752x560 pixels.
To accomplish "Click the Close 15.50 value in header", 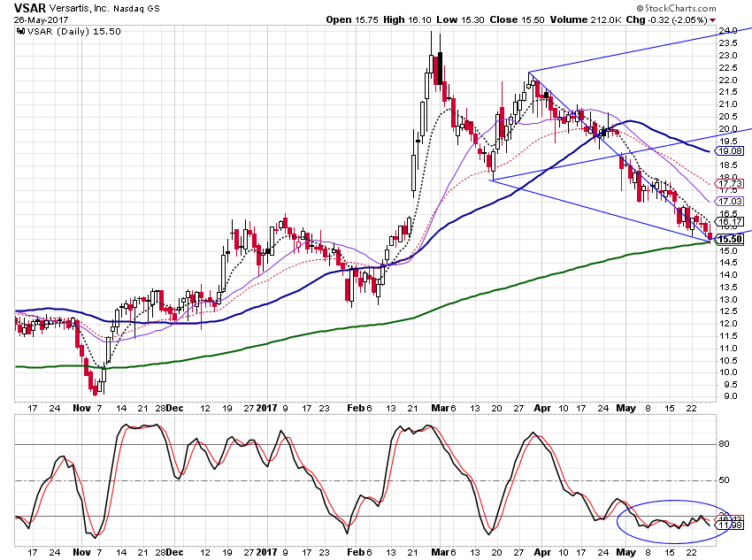I will [x=517, y=19].
